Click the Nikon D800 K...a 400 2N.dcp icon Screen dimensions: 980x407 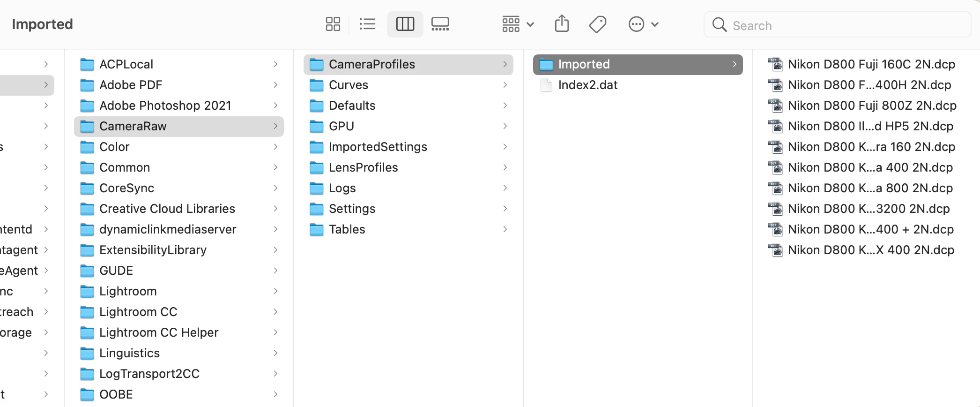tap(776, 167)
